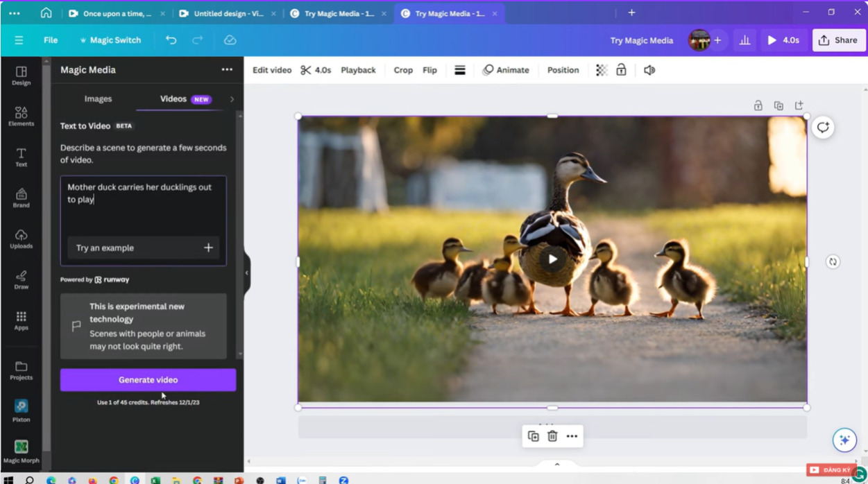The image size is (868, 484).
Task: Click Edit video in toolbar
Action: (x=272, y=70)
